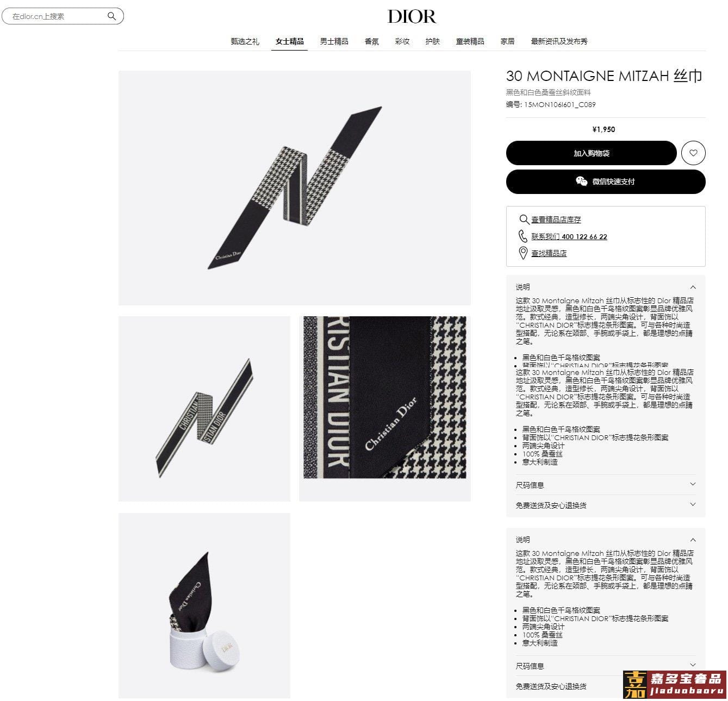
Task: Open the 男士精品 menu tab
Action: (334, 41)
